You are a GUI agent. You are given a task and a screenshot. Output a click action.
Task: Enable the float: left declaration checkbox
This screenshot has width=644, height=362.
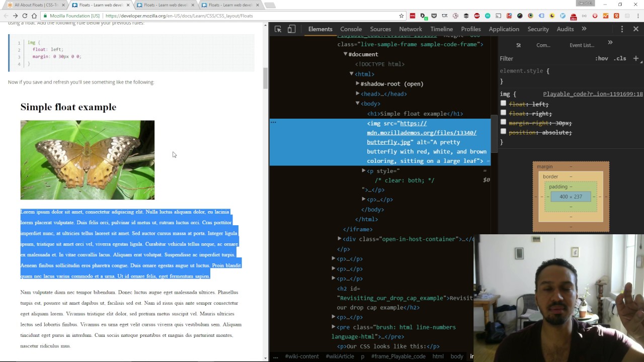click(503, 104)
